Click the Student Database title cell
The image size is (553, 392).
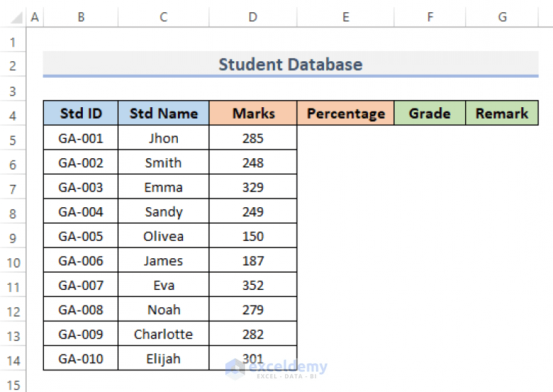coord(291,65)
